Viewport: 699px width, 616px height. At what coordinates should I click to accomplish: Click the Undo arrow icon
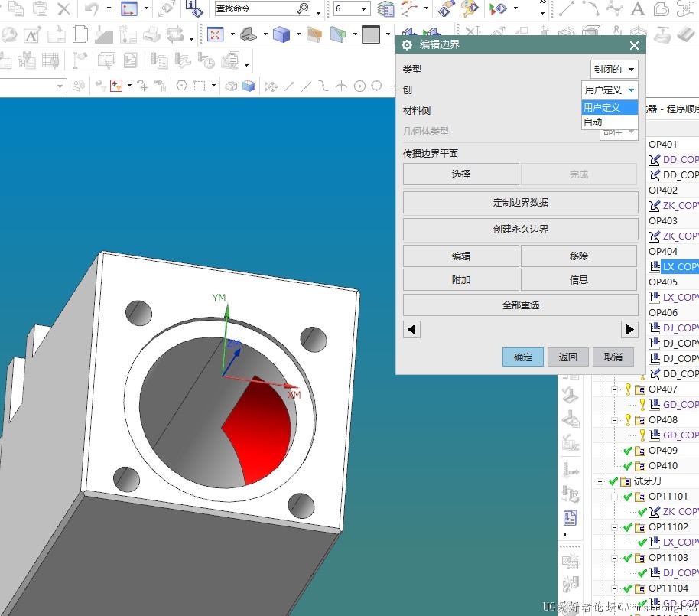(91, 8)
